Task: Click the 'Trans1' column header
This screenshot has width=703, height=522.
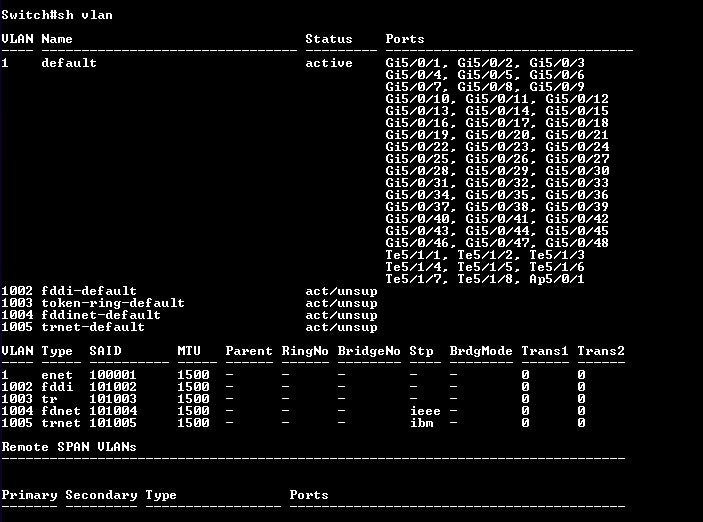Action: (545, 351)
